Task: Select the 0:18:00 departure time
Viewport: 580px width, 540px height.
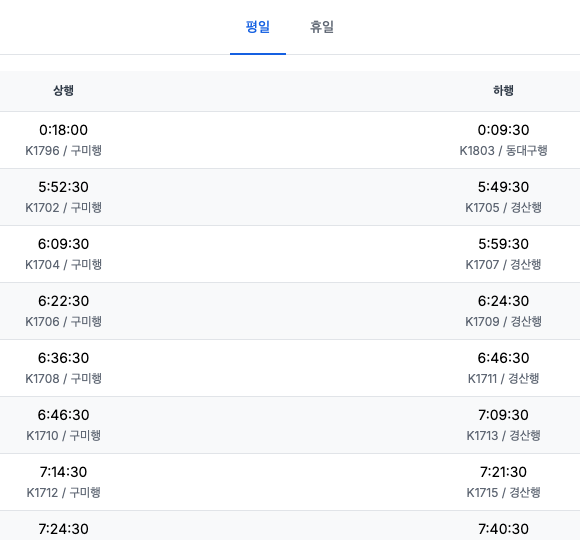Action: coord(63,130)
